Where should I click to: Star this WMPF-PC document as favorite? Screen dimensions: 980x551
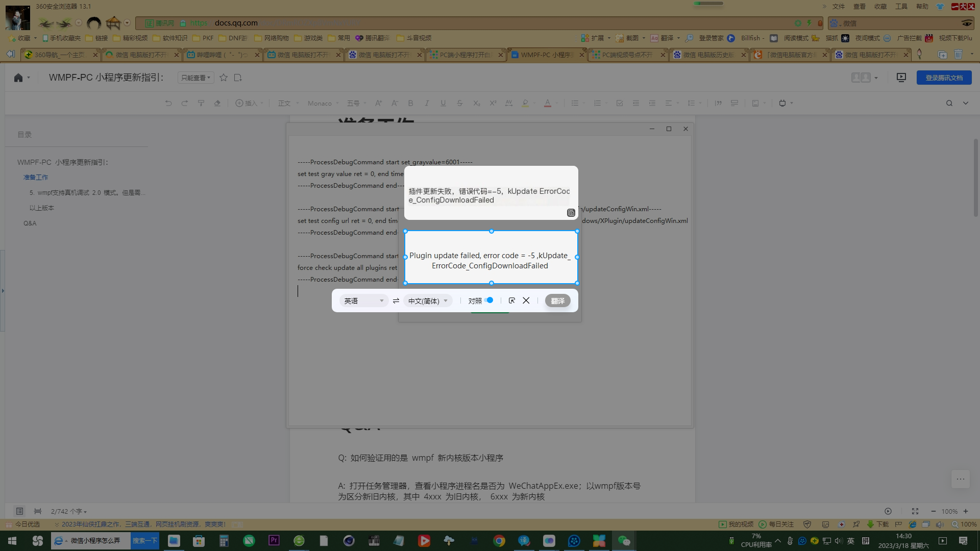[x=223, y=78]
